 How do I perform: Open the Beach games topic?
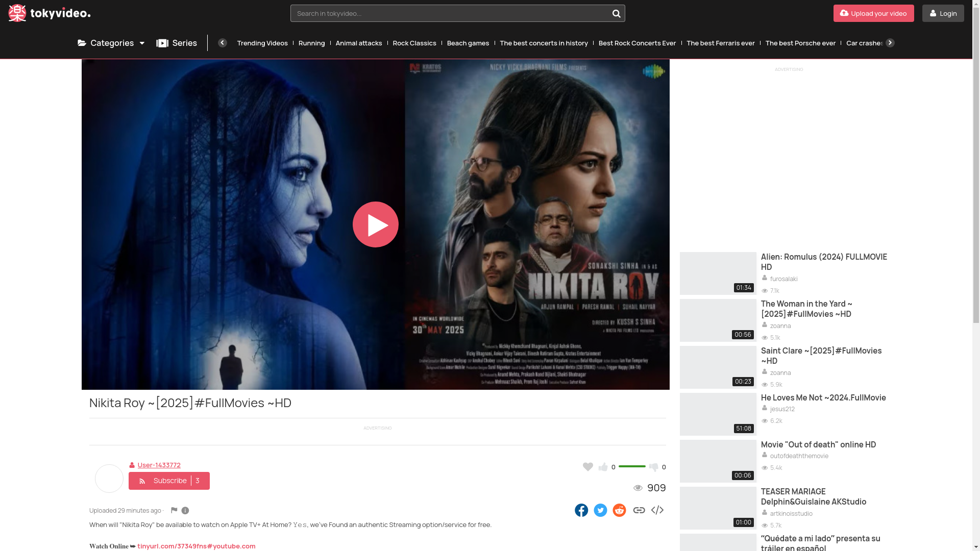pyautogui.click(x=468, y=43)
